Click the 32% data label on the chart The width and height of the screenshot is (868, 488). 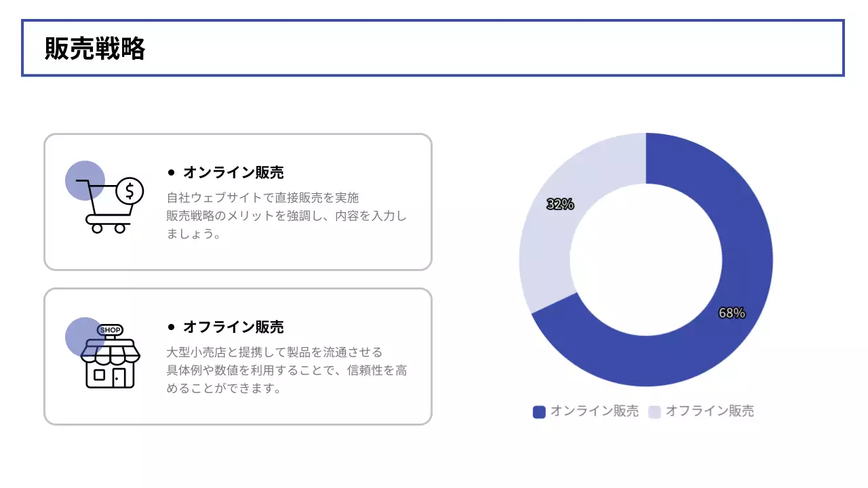(560, 205)
